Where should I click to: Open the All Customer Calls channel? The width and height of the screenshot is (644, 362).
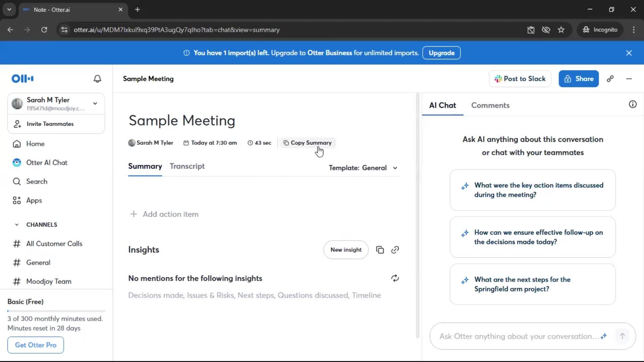click(54, 244)
